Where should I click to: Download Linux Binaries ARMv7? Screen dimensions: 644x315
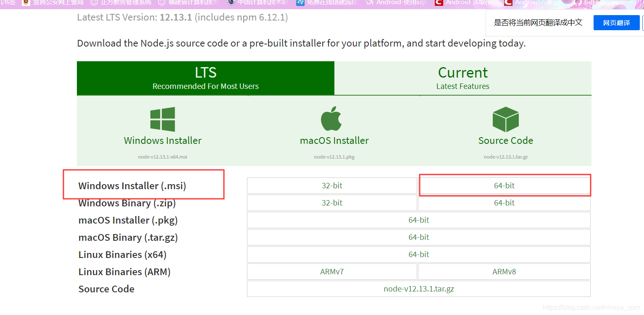pos(332,271)
